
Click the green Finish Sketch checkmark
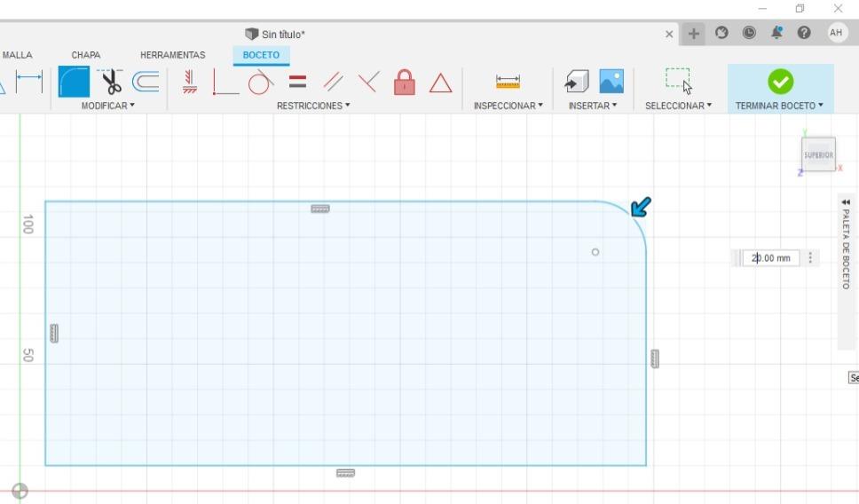pos(781,82)
